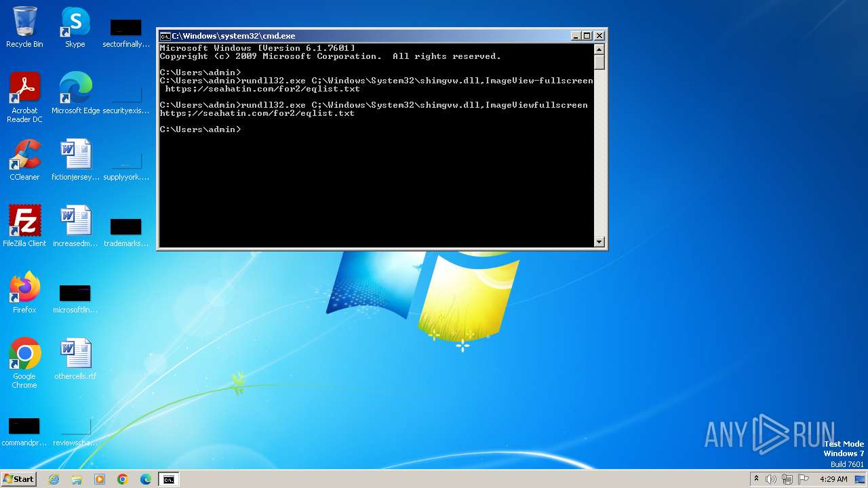
Task: Open Windows Media Player in the taskbar
Action: (100, 479)
